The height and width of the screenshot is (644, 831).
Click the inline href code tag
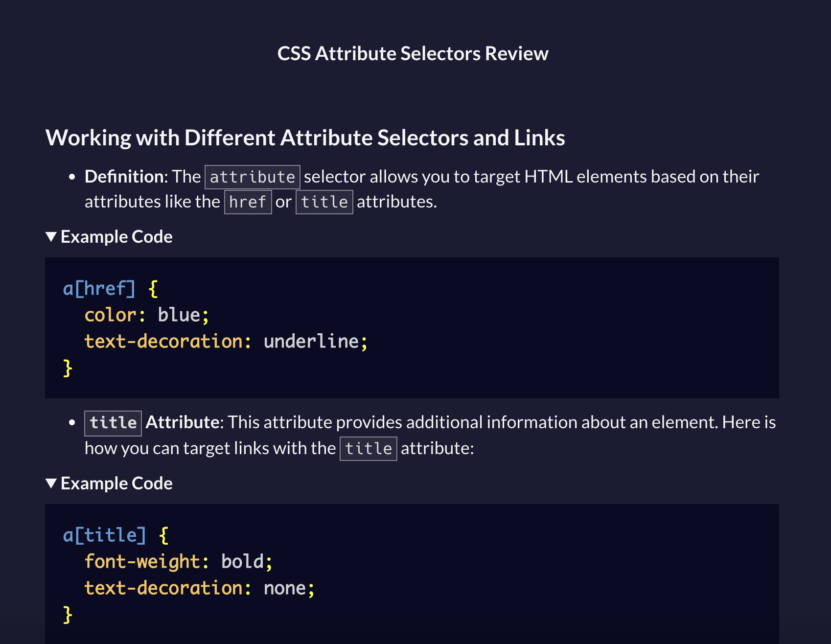[x=248, y=202]
